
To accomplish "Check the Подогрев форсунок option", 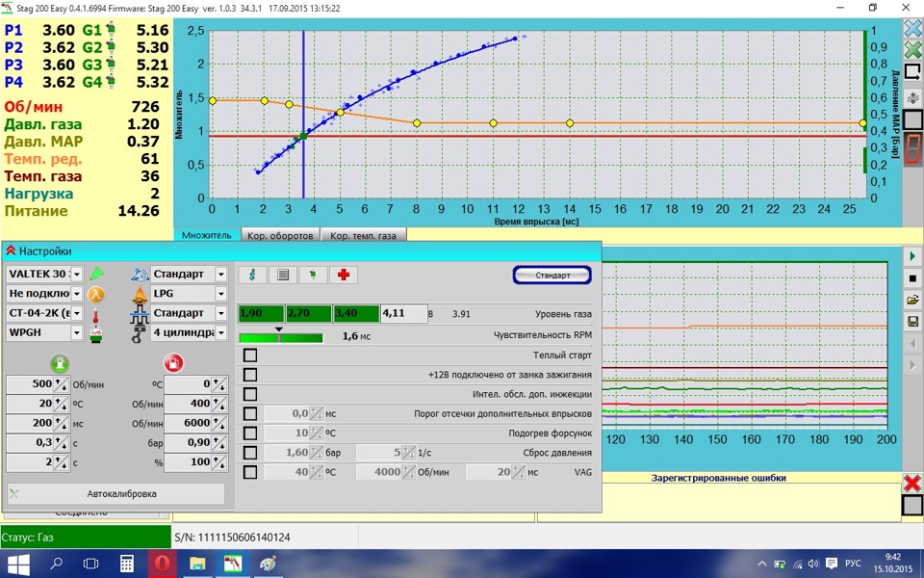I will 250,433.
